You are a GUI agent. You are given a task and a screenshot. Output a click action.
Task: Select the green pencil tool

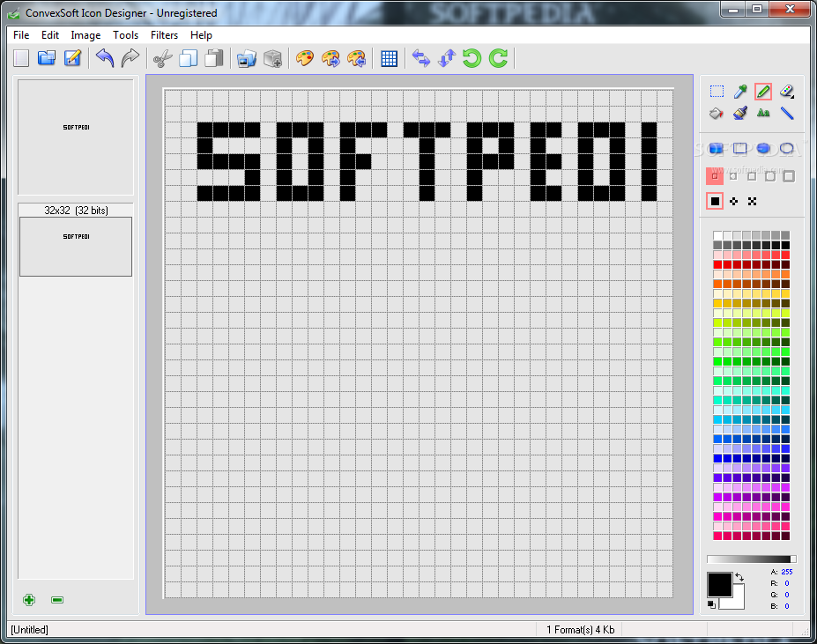tap(763, 92)
